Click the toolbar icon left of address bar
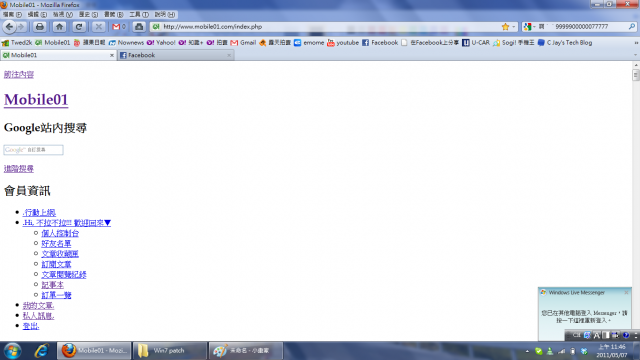The height and width of the screenshot is (360, 640). pyautogui.click(x=139, y=27)
